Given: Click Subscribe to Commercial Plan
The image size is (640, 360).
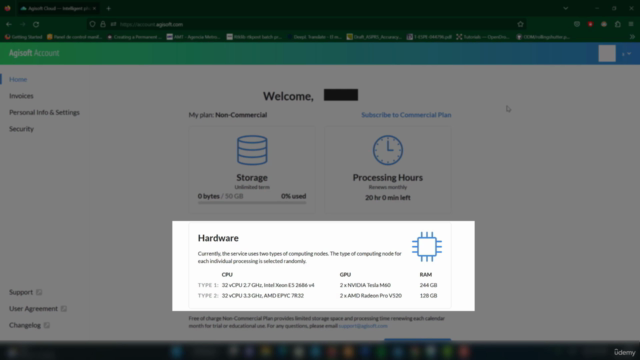Looking at the screenshot, I should tap(406, 115).
